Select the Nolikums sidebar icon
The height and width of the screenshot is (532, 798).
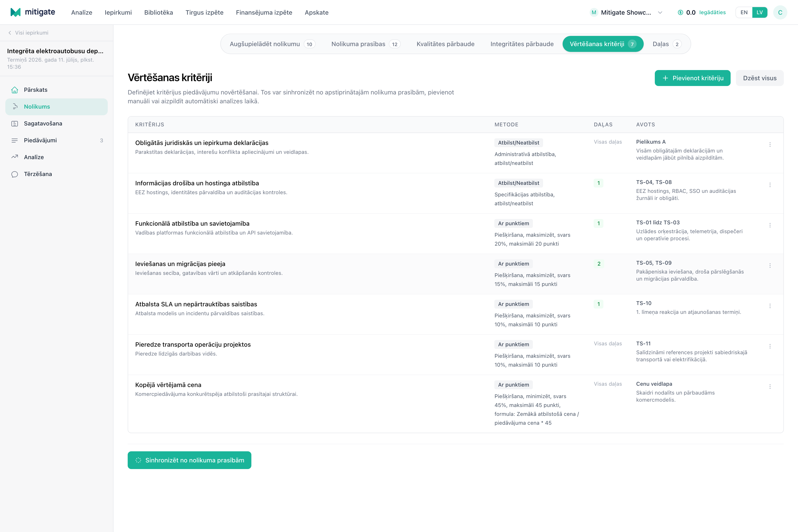(15, 107)
